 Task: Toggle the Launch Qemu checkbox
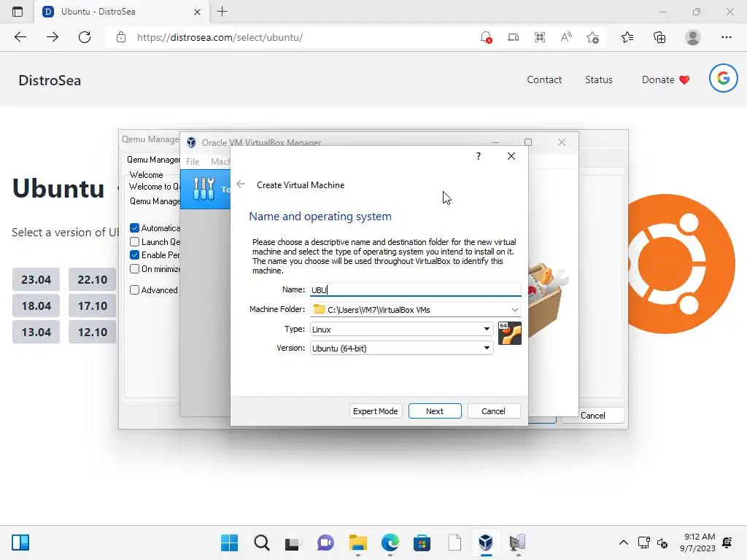(135, 242)
